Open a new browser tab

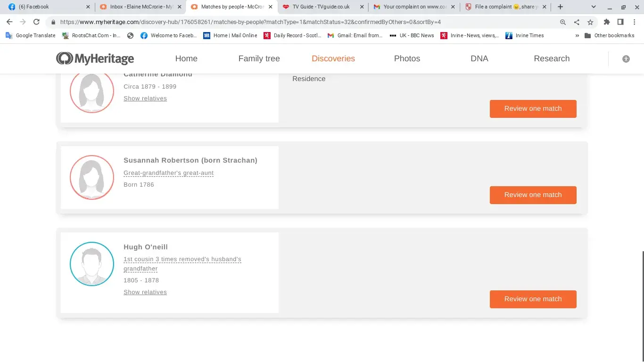click(x=560, y=7)
